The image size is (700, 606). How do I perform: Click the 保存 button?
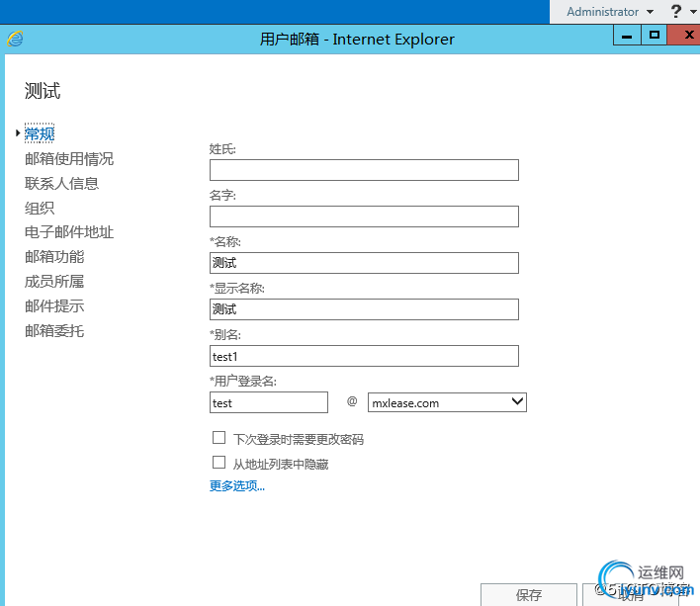529,594
